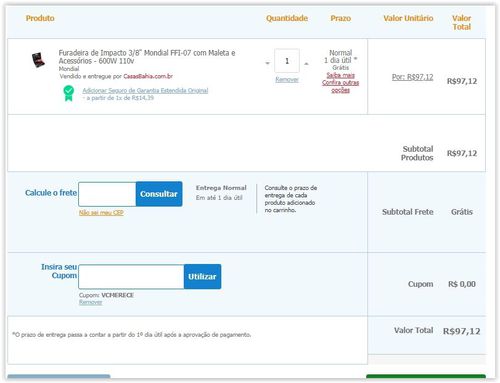Click the Subtotal Produtos R$97,12 value

(462, 153)
